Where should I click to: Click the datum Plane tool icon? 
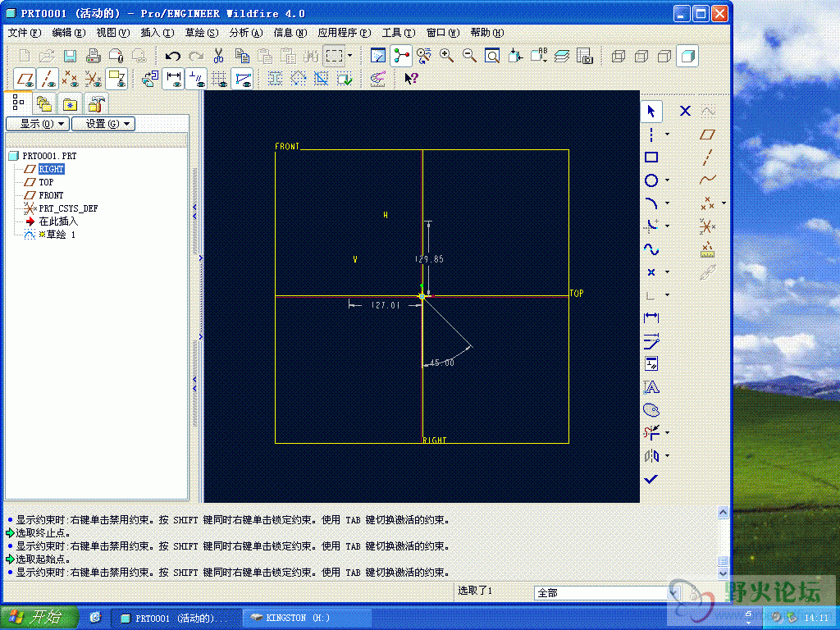coord(708,135)
